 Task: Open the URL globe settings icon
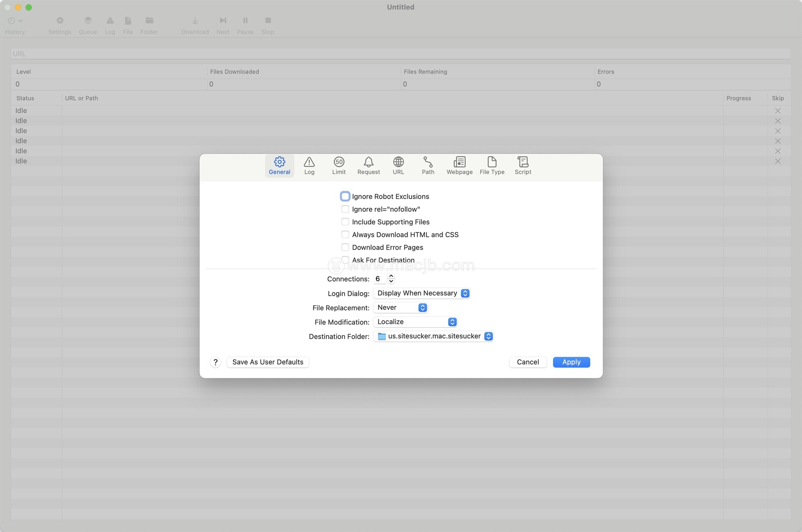pyautogui.click(x=398, y=165)
